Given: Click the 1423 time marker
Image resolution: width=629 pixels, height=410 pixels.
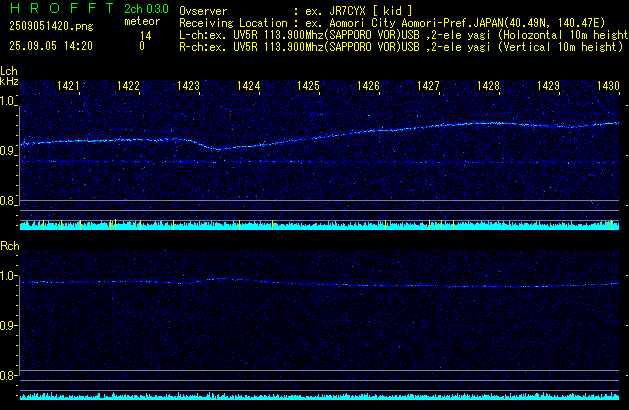Looking at the screenshot, I should click(x=188, y=86).
